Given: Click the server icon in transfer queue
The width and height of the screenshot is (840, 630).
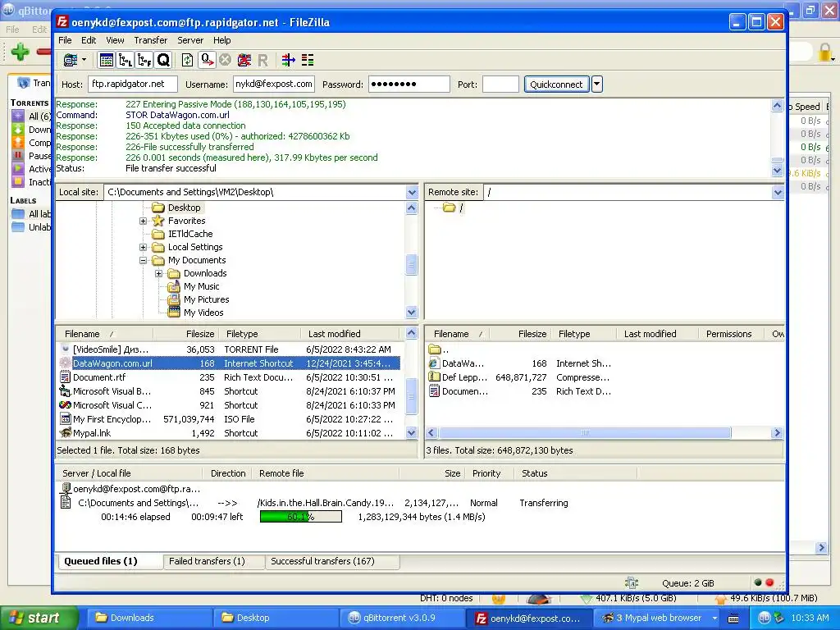Looking at the screenshot, I should pyautogui.click(x=66, y=489).
